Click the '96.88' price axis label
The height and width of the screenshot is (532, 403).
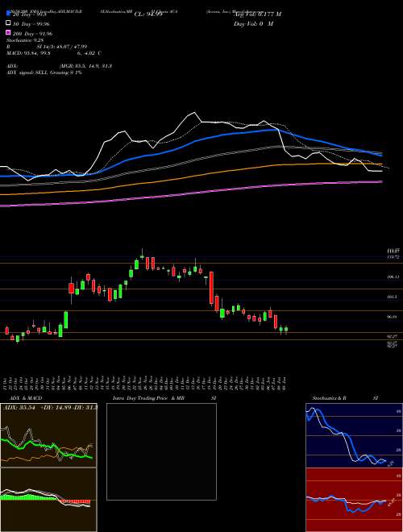pos(393,317)
